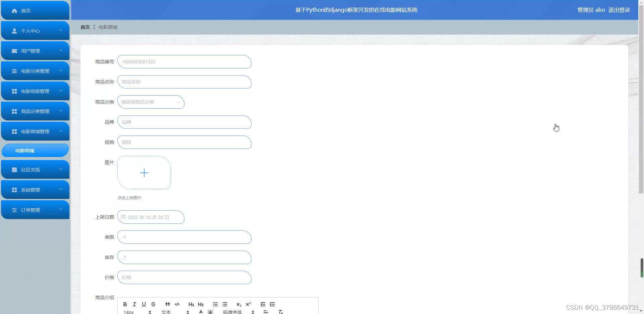Click the person icon beside 个人中心
This screenshot has width=644, height=314.
pos(14,31)
